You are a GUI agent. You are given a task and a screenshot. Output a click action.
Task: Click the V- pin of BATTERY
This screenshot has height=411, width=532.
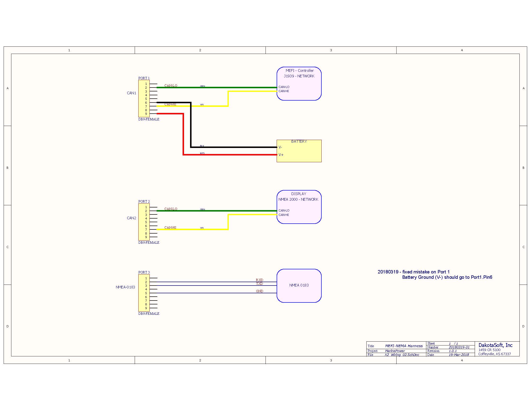[x=281, y=147]
